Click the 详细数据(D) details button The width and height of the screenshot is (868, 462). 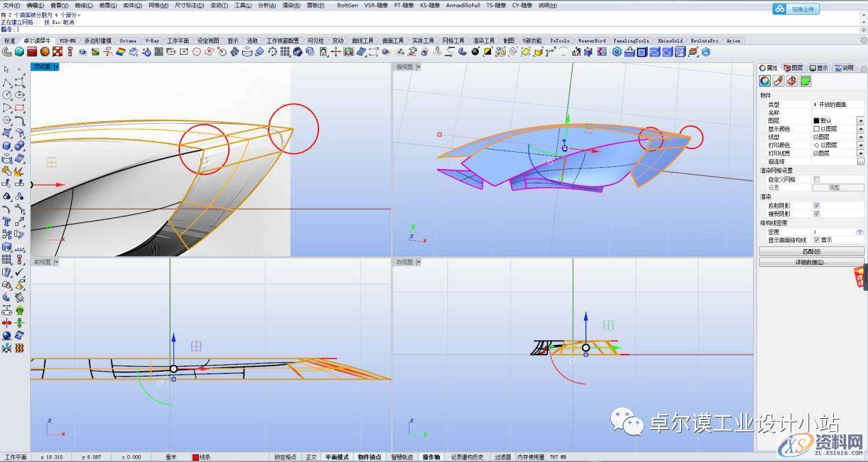(x=811, y=262)
